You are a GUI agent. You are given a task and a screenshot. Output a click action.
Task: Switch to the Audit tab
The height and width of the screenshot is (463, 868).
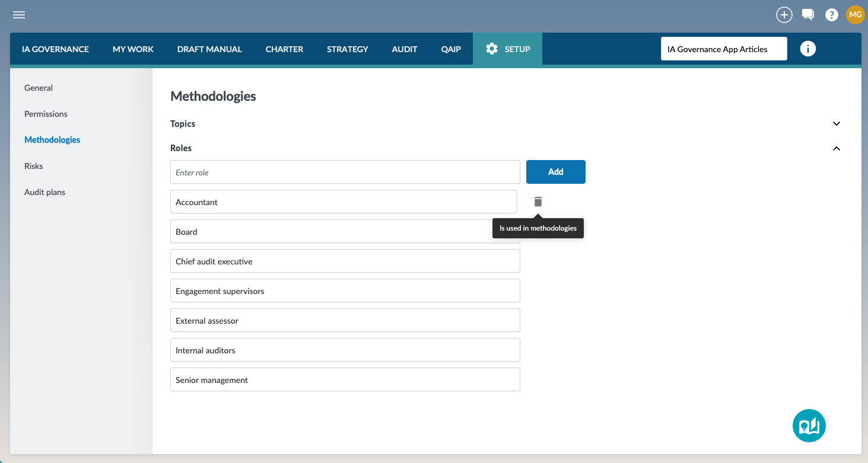coord(405,49)
